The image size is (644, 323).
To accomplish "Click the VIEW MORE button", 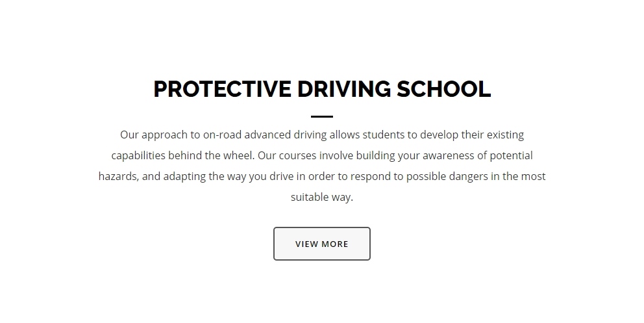I will 322,244.
